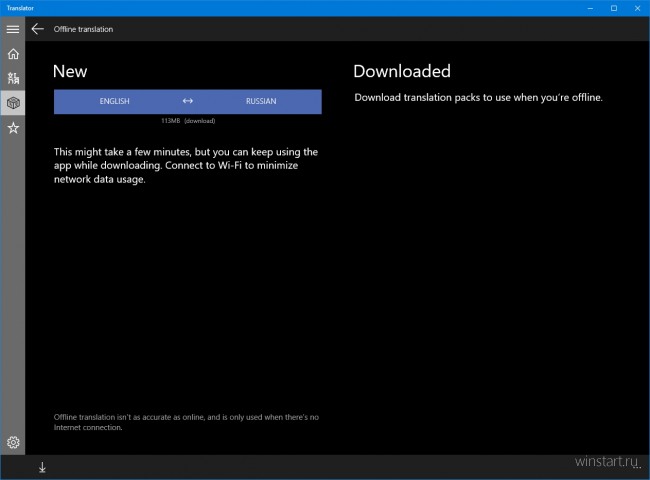The height and width of the screenshot is (480, 650).
Task: Click ENGLISH in the language pack bar
Action: (115, 102)
